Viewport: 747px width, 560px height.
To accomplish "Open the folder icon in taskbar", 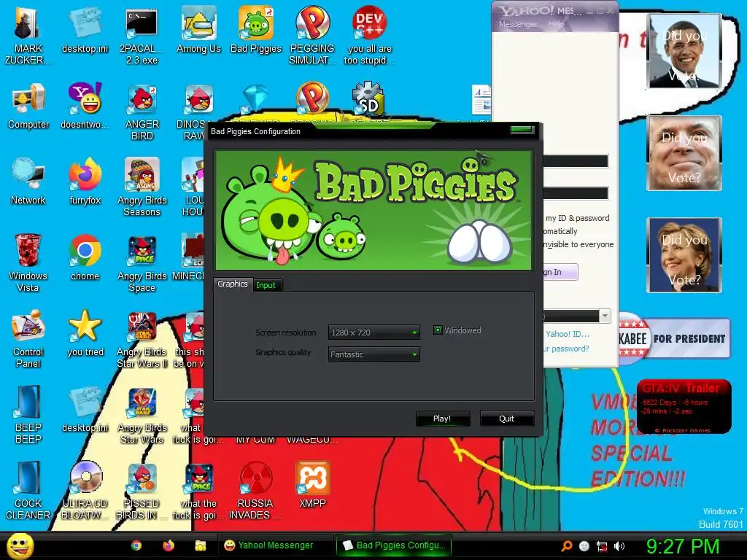I will coord(200,545).
